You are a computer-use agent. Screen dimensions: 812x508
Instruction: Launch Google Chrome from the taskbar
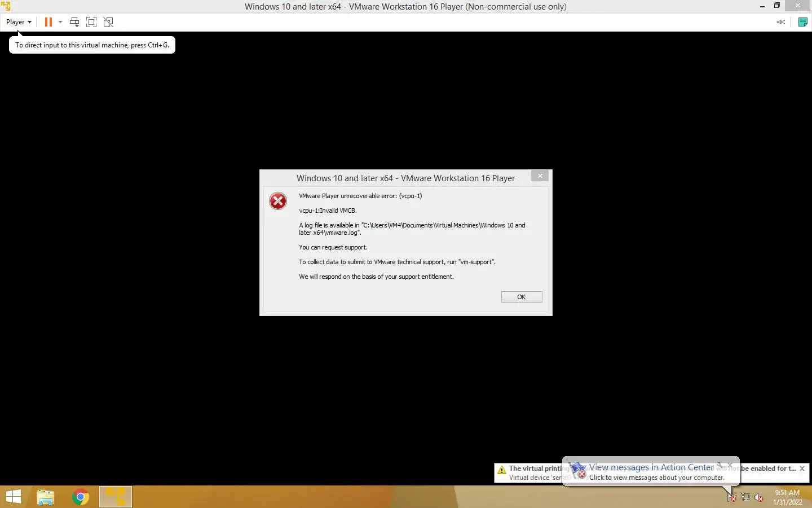click(81, 497)
